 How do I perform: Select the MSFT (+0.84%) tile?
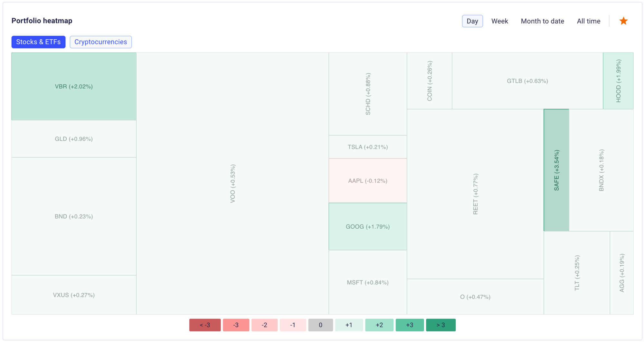point(368,282)
